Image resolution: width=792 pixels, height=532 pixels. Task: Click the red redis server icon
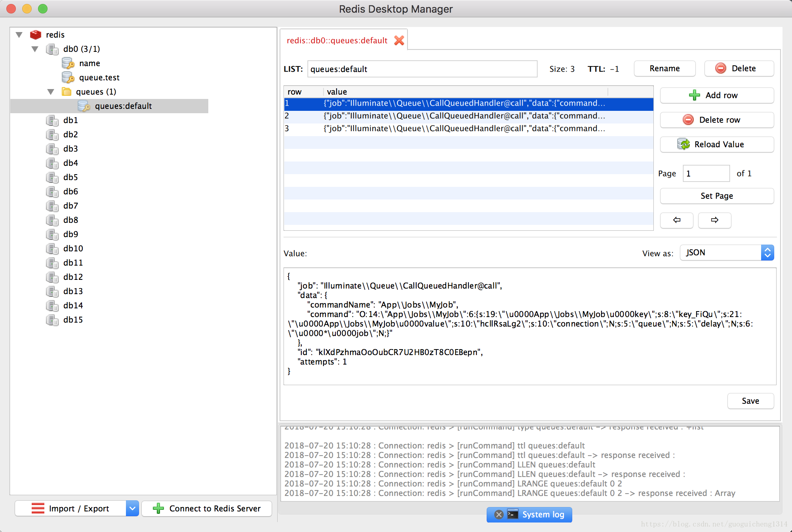coord(36,35)
